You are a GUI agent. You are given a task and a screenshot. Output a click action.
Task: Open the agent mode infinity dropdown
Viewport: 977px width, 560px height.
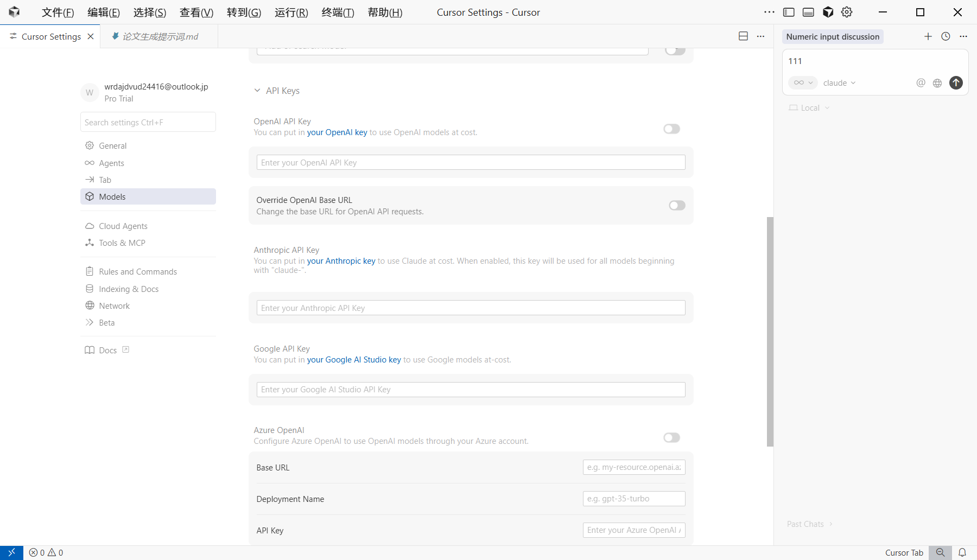pos(803,83)
